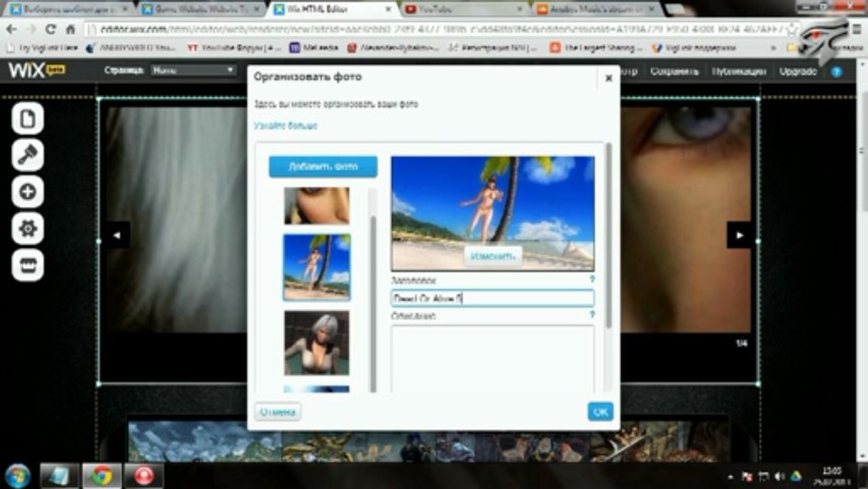Switch to the first Wix template tab
Image resolution: width=868 pixels, height=489 pixels.
pos(68,10)
